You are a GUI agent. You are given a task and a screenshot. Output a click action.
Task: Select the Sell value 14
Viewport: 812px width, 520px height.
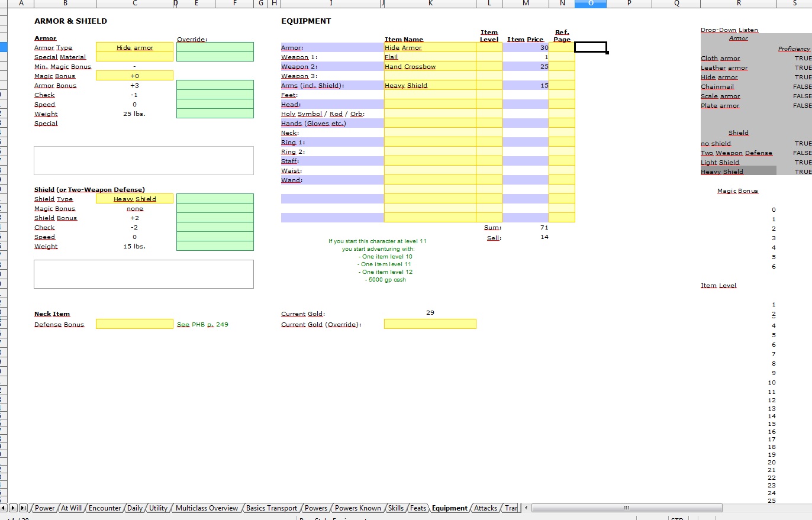[544, 237]
